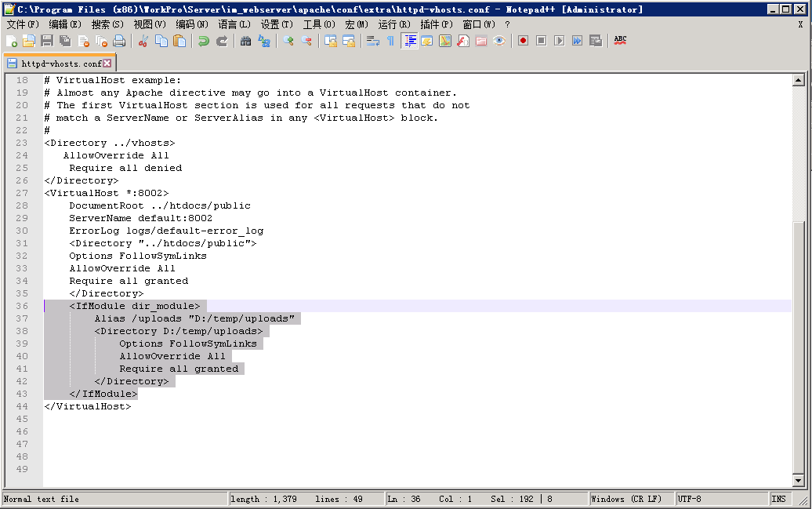Toggle word wrap toolbar button

coord(373,41)
